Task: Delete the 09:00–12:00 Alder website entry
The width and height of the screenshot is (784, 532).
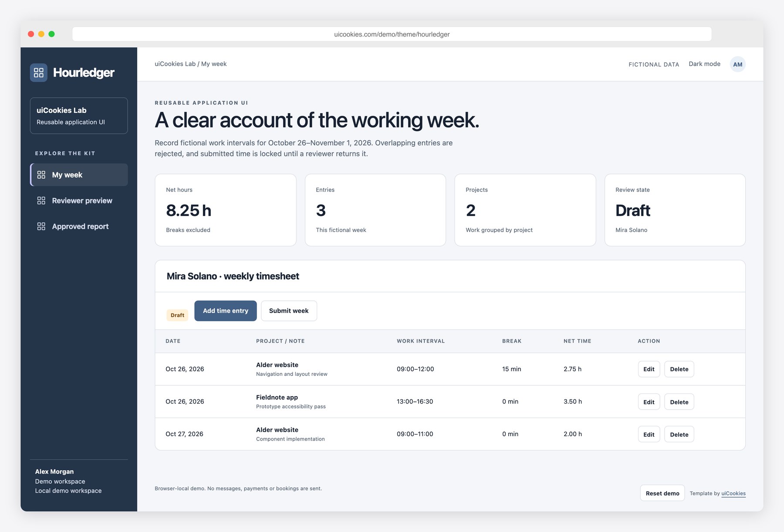Action: [x=679, y=369]
